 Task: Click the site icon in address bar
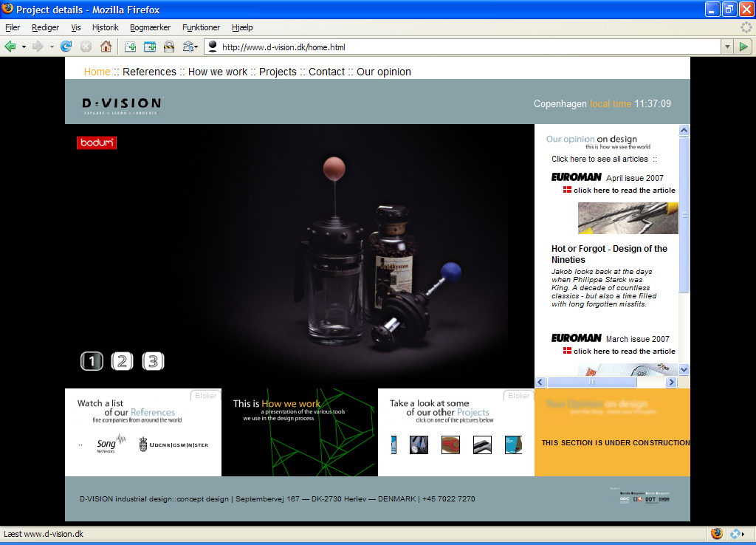pyautogui.click(x=213, y=47)
